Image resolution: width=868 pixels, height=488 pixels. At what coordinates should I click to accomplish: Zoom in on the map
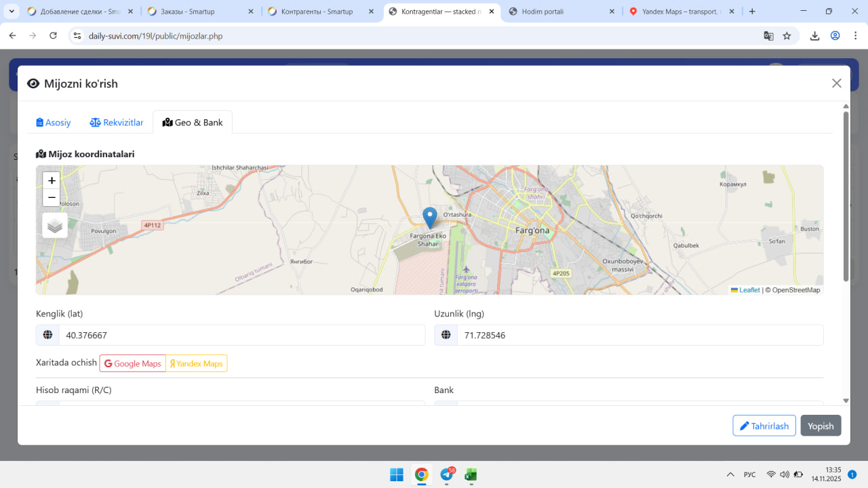click(52, 180)
